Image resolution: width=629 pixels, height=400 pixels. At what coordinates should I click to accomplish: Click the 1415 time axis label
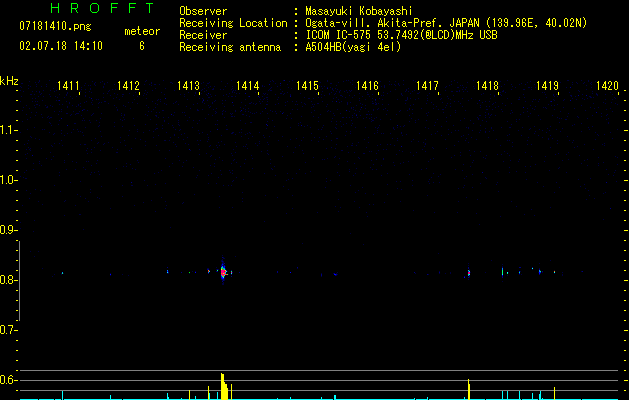coord(307,85)
